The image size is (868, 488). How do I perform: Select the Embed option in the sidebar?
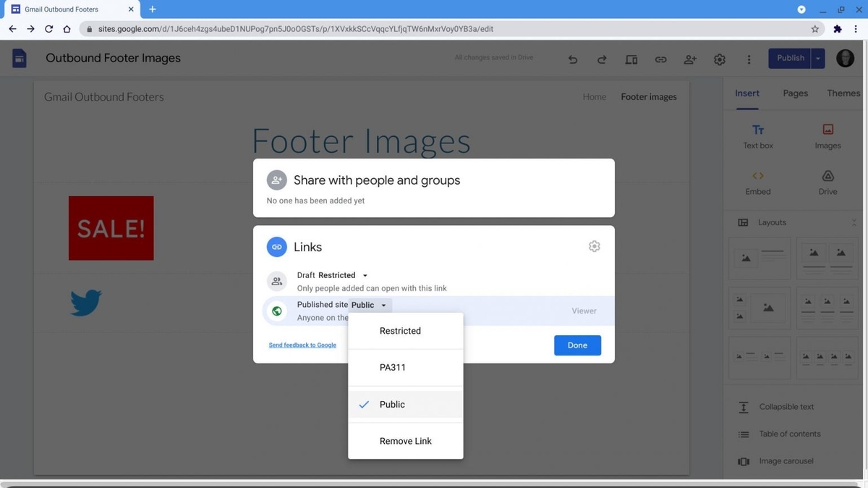point(757,182)
